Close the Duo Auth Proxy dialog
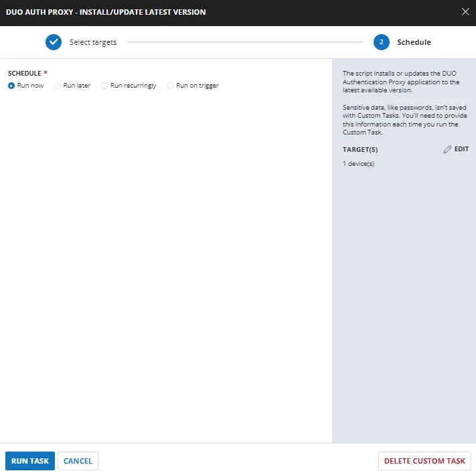This screenshot has width=476, height=475. [465, 12]
